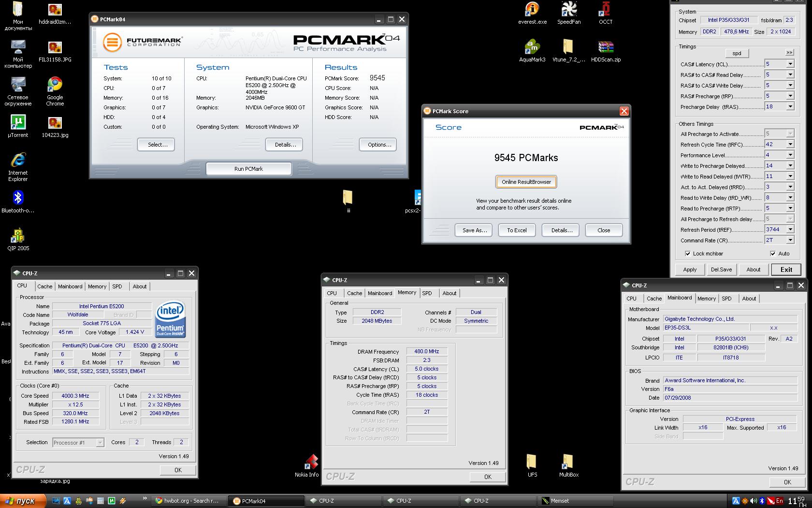The image size is (812, 508).
Task: Open the Vtune_7.2 folder icon
Action: tap(569, 51)
